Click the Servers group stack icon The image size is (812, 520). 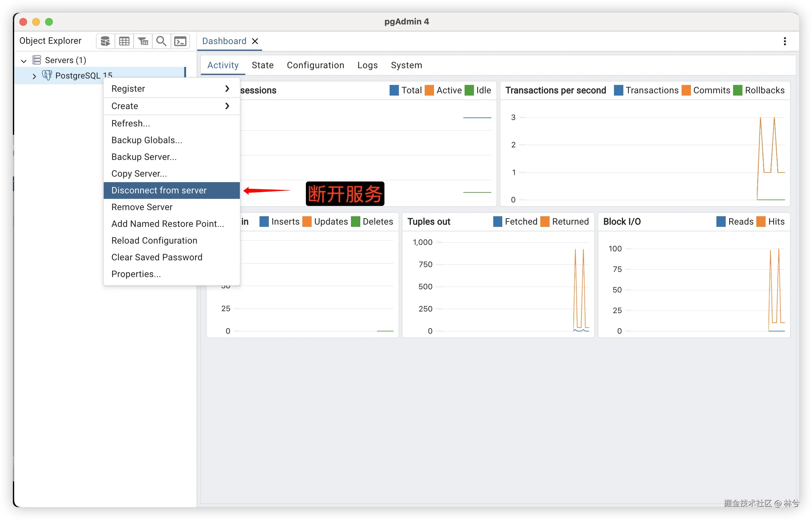[x=36, y=60]
